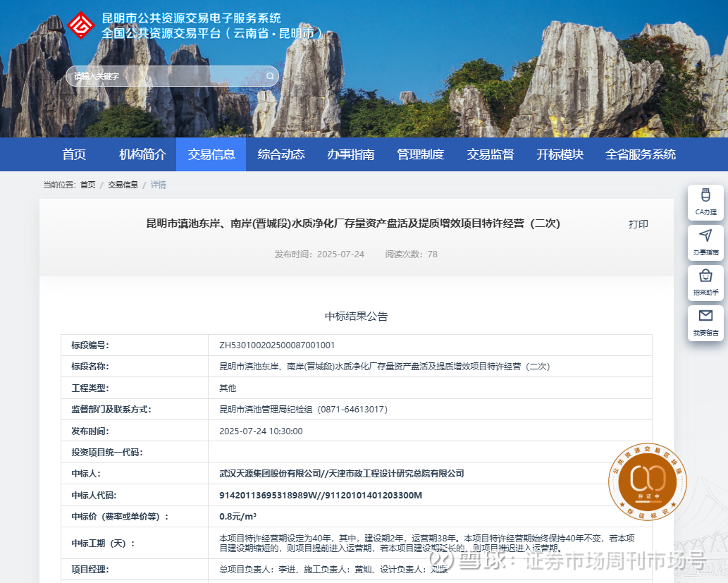Screen dimensions: 728x583
Task: Click the 标段名称 value cell
Action: coord(430,367)
